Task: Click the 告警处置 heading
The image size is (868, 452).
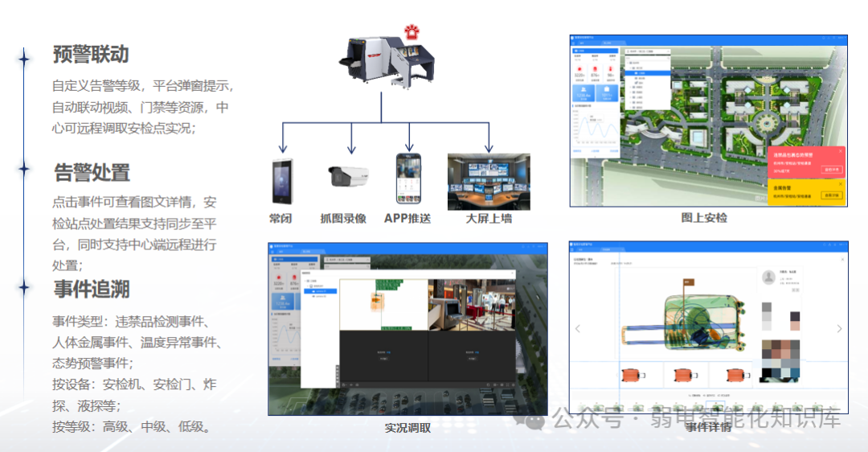Action: (92, 172)
